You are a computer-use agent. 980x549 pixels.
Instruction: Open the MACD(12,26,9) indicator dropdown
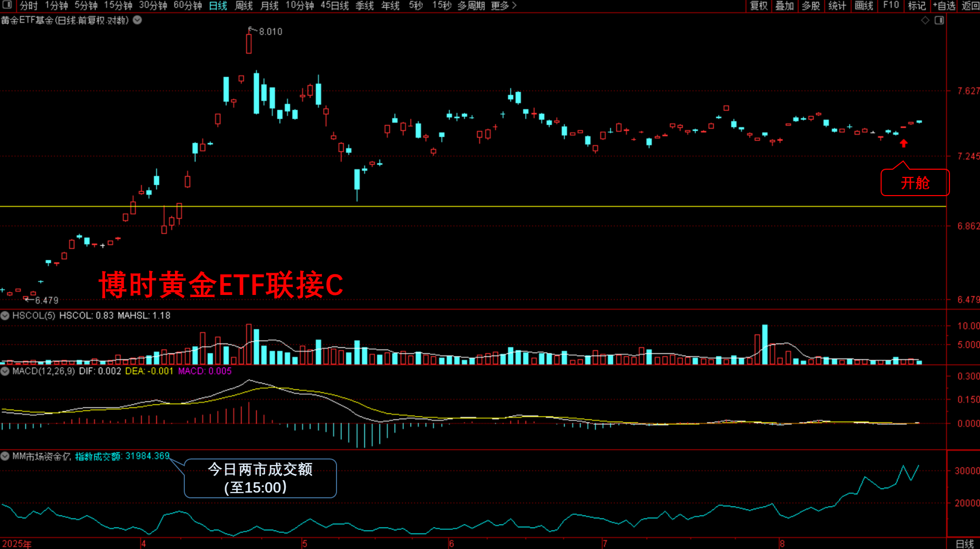point(5,371)
